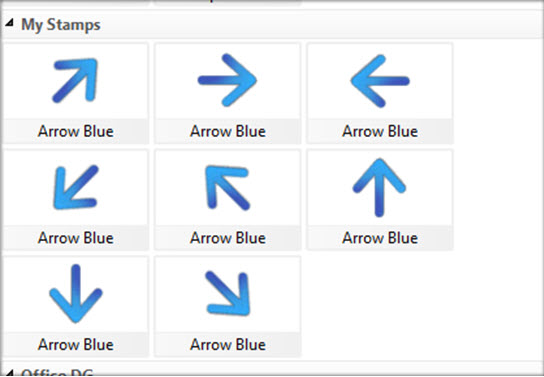Click the Arrow Blue label under up-left arrow
Viewport: 544px width, 377px height.
pos(228,238)
